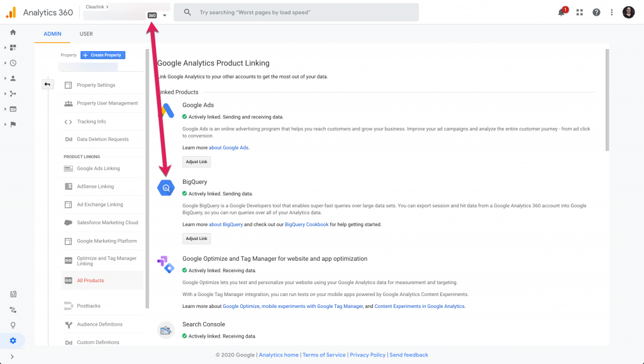Open the three-dot more options menu

611,13
